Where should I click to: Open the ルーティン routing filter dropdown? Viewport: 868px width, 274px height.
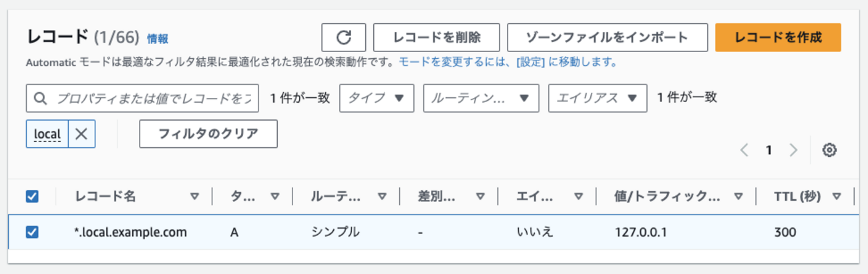[480, 98]
